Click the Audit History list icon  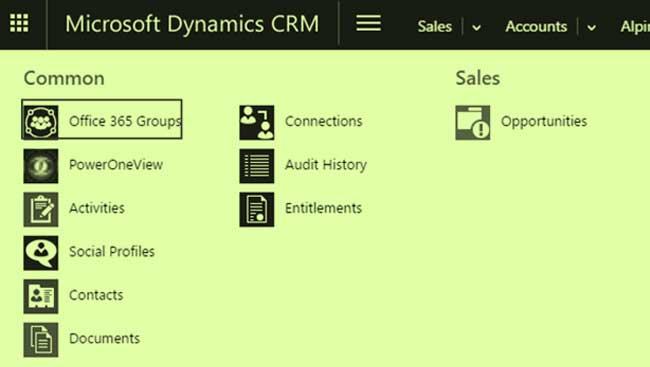coord(257,166)
